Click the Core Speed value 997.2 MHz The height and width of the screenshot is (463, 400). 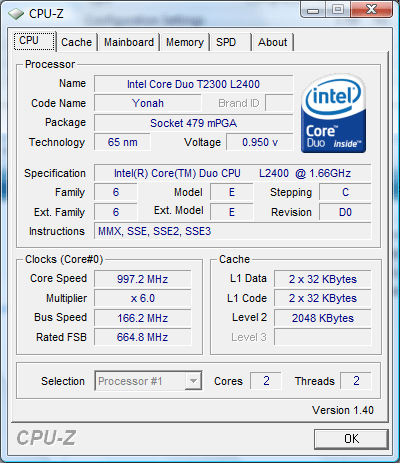coord(142,279)
